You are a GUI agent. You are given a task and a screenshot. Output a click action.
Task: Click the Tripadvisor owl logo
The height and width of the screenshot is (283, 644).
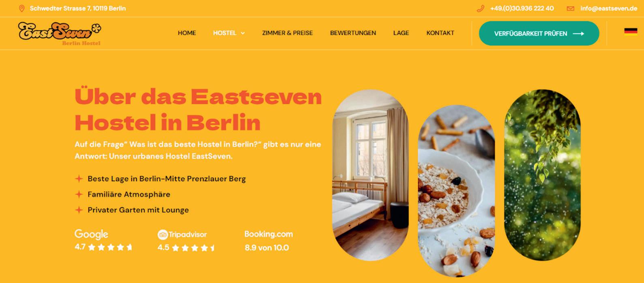click(x=163, y=235)
